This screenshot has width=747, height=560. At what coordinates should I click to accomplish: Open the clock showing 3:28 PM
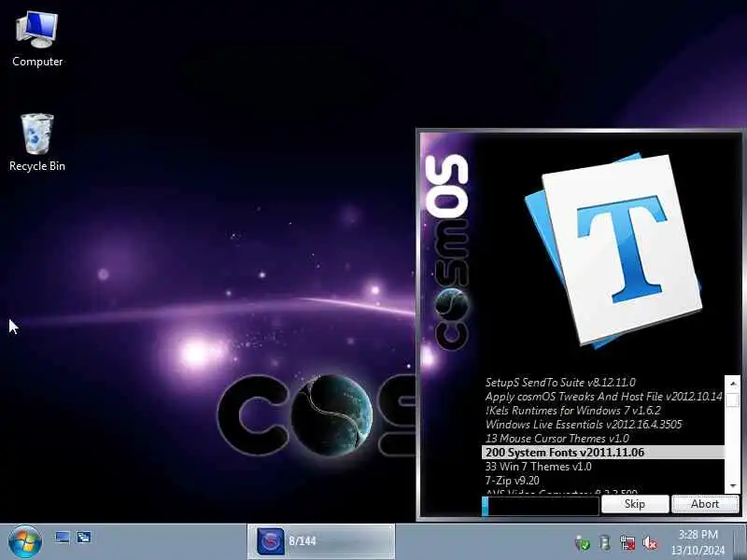(x=698, y=542)
